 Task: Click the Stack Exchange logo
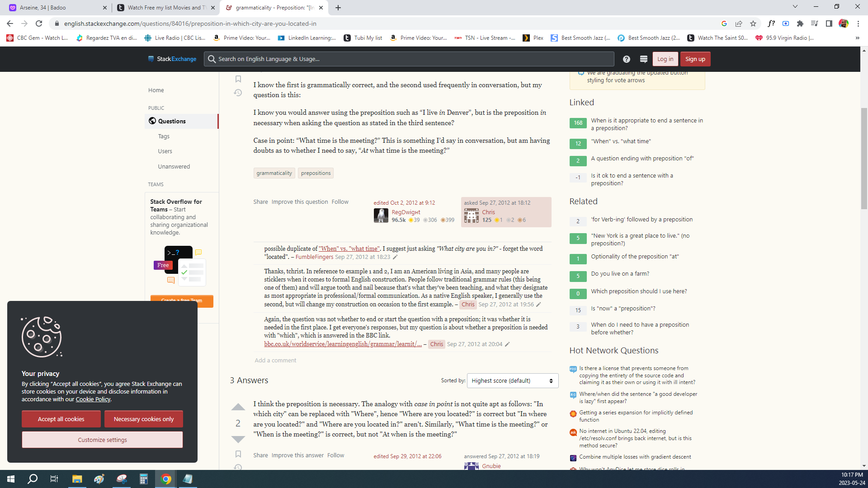tap(172, 59)
